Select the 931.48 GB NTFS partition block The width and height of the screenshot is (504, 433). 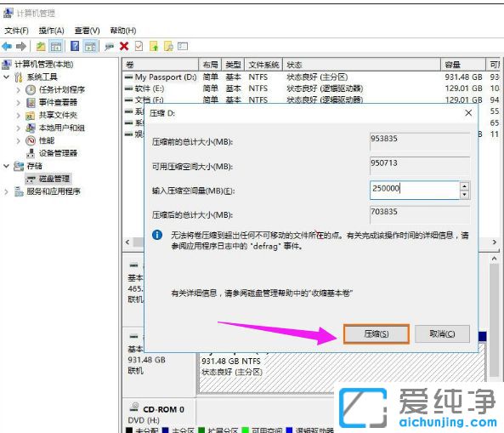pyautogui.click(x=342, y=373)
